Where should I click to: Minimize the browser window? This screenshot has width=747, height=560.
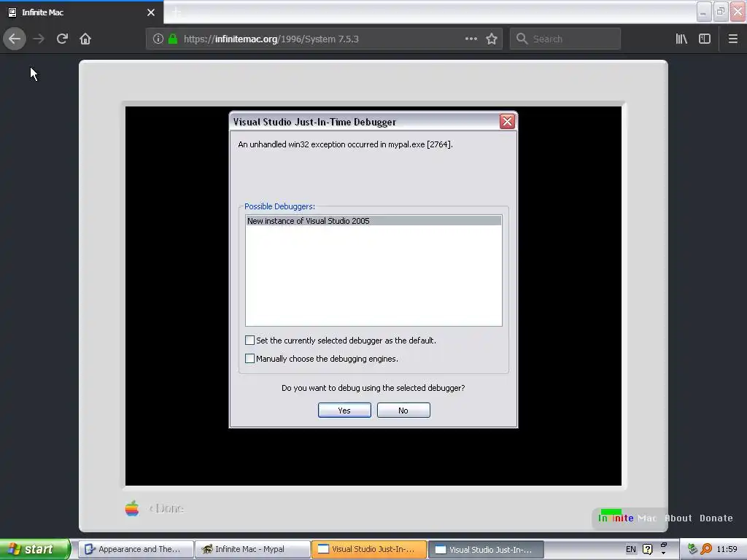point(704,12)
